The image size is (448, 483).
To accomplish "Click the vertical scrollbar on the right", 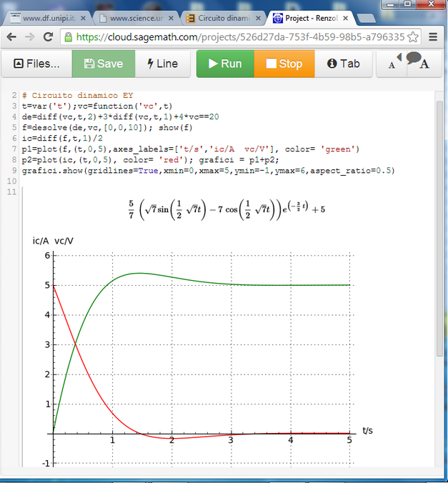I will click(439, 229).
